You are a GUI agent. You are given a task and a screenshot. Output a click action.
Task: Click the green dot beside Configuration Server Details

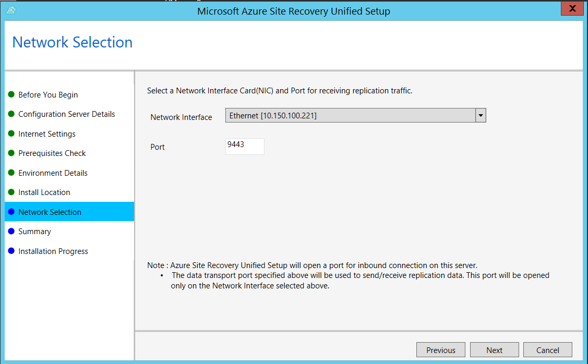coord(11,114)
